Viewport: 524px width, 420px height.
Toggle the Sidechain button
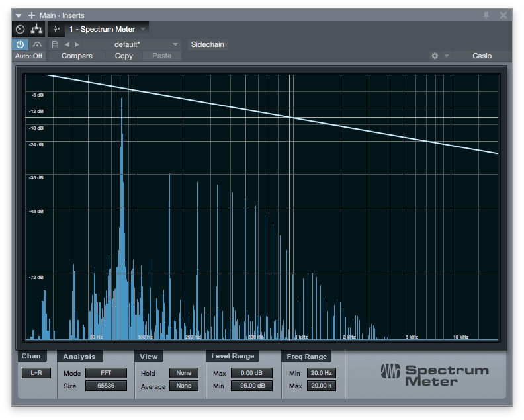coord(207,44)
